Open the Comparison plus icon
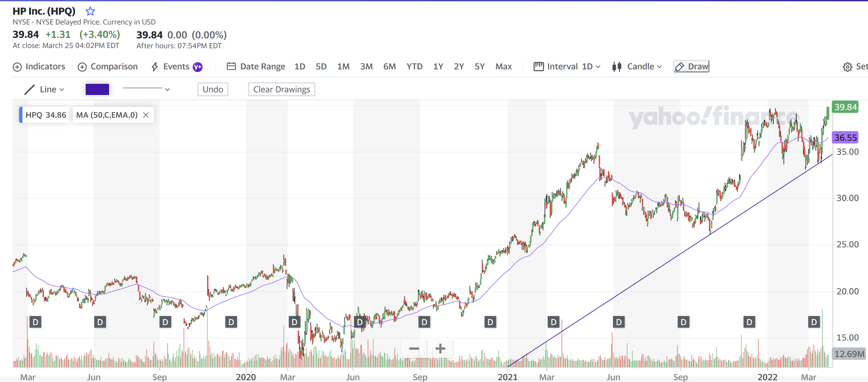This screenshot has height=382, width=868. (x=82, y=67)
